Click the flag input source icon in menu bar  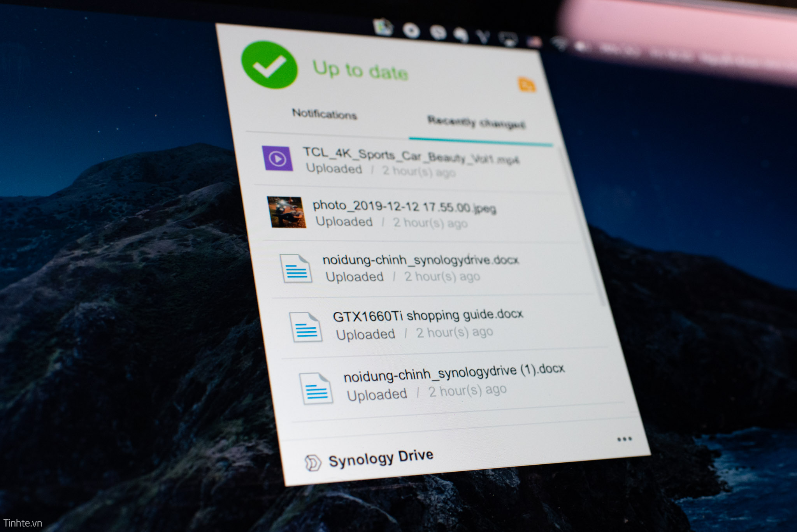click(535, 41)
